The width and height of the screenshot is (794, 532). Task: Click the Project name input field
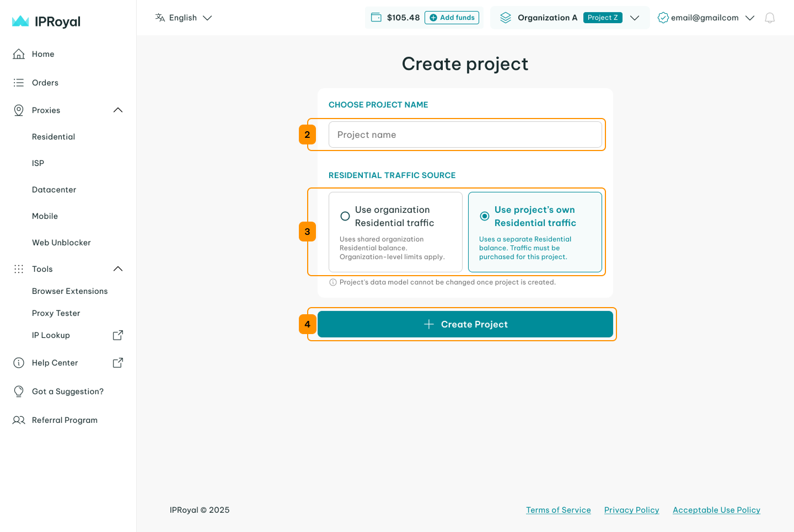tap(465, 135)
